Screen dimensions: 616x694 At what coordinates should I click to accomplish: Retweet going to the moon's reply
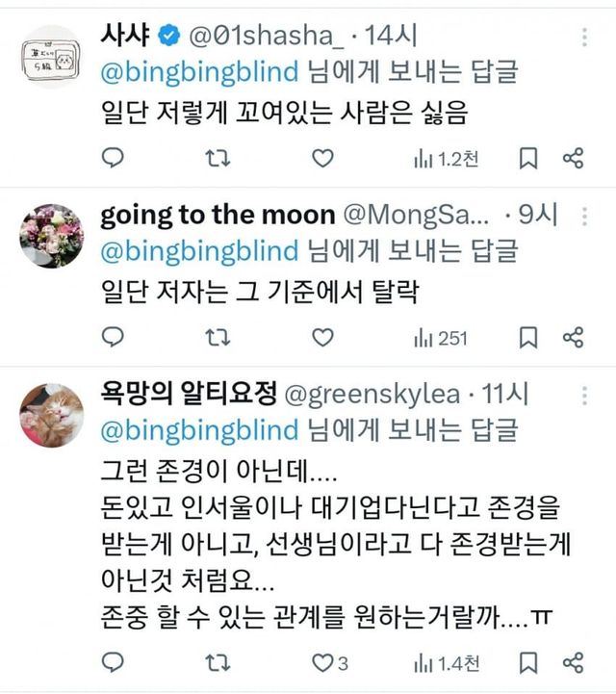(218, 337)
